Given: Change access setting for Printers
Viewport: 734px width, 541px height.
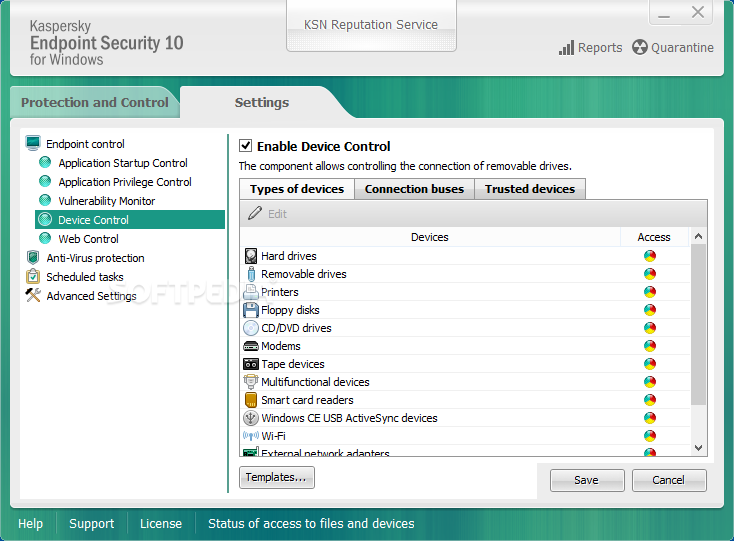Looking at the screenshot, I should [650, 292].
